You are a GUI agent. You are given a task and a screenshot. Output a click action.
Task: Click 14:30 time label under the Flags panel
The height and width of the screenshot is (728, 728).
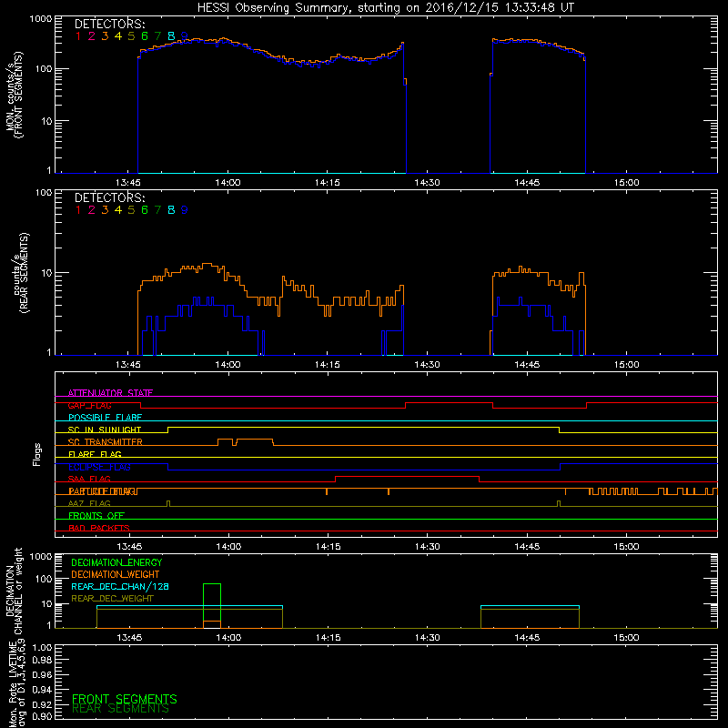[427, 547]
